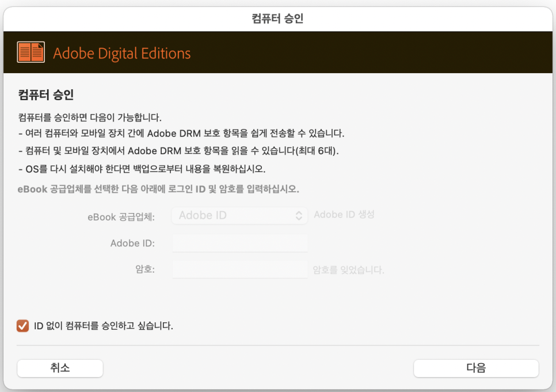Image resolution: width=556 pixels, height=392 pixels.
Task: Click the 암호 password input field
Action: click(239, 269)
